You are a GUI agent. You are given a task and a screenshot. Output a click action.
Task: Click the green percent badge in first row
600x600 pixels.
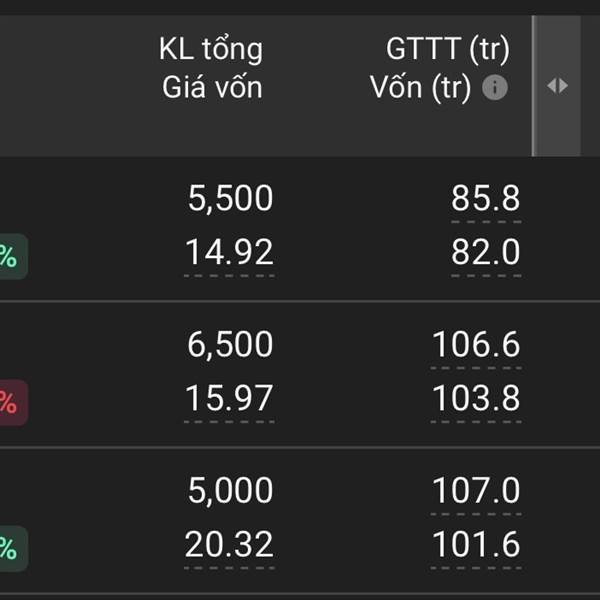point(12,256)
